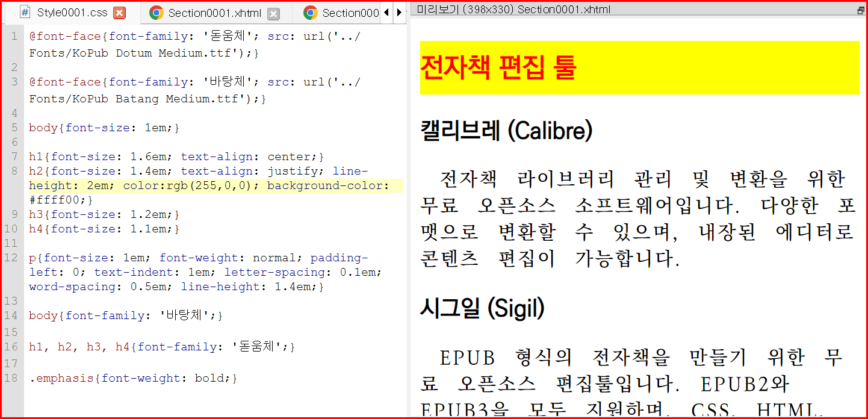Click the Chrome icon on the Section000 tab
Image resolution: width=868 pixels, height=419 pixels.
coord(311,13)
